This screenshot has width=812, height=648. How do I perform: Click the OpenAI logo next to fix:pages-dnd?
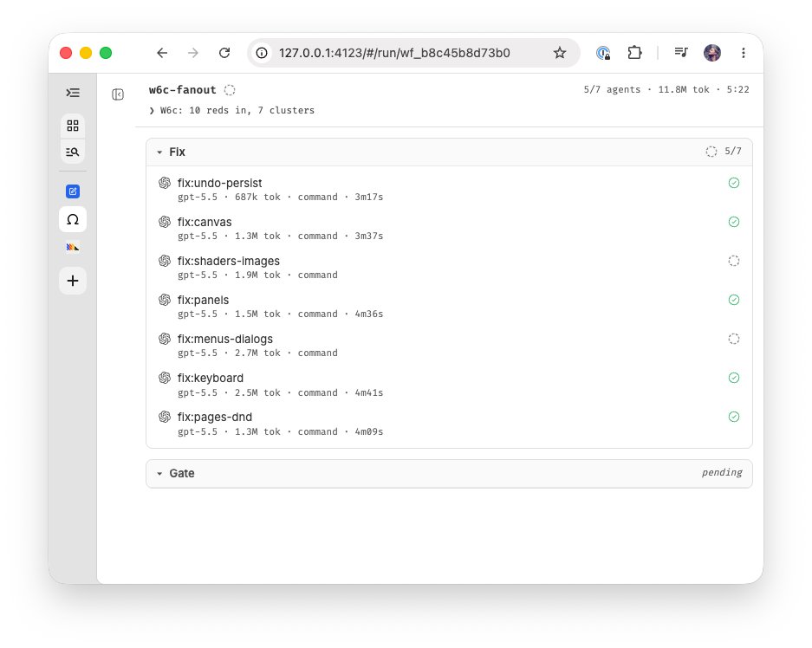pos(165,417)
